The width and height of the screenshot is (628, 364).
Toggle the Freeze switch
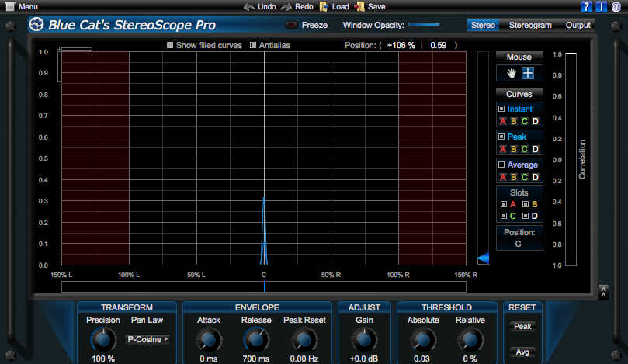coord(291,25)
